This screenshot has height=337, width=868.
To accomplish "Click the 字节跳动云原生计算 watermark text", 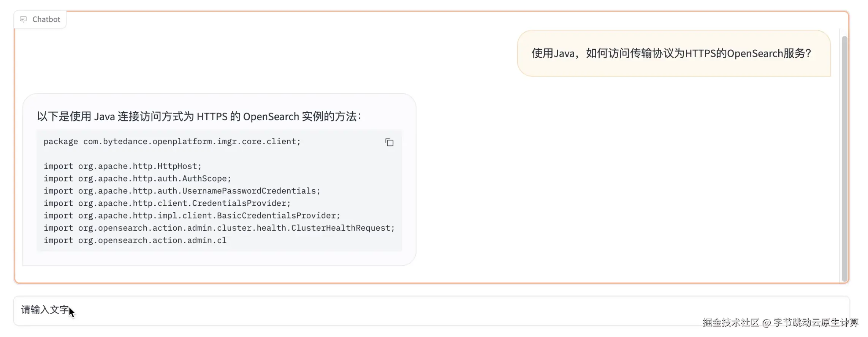I will 816,323.
